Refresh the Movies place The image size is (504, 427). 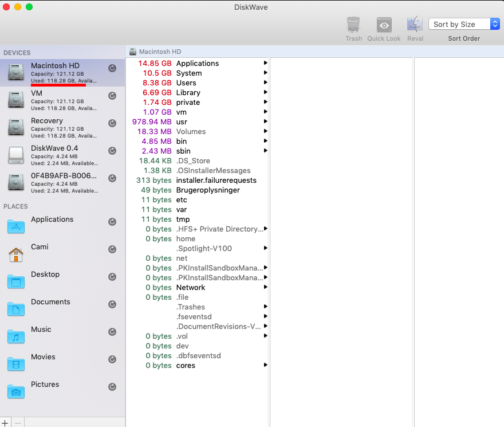[x=112, y=359]
